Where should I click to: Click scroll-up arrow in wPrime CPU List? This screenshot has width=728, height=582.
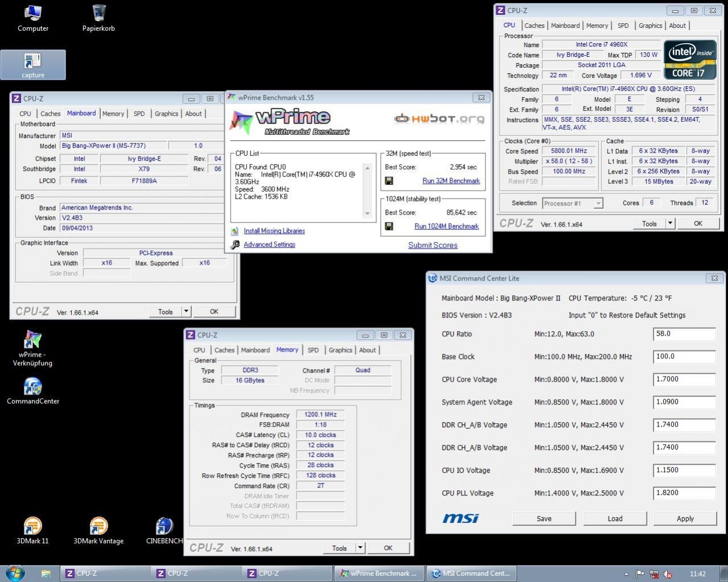367,168
